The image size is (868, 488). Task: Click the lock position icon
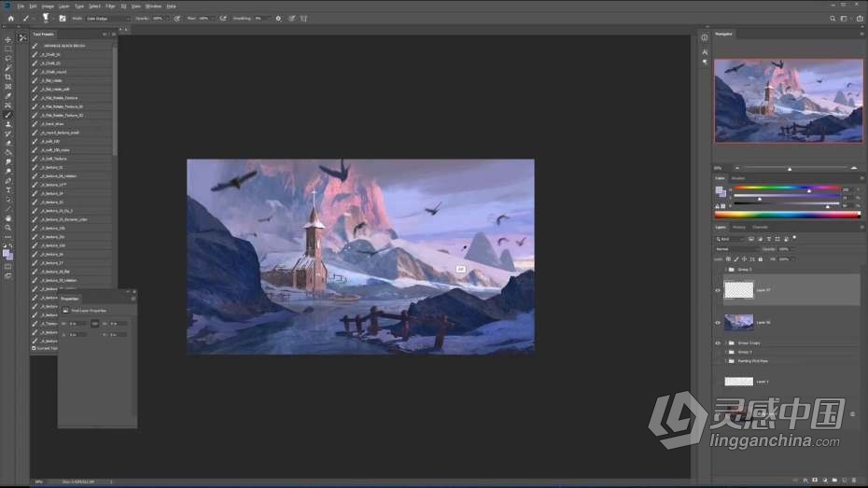(x=744, y=259)
